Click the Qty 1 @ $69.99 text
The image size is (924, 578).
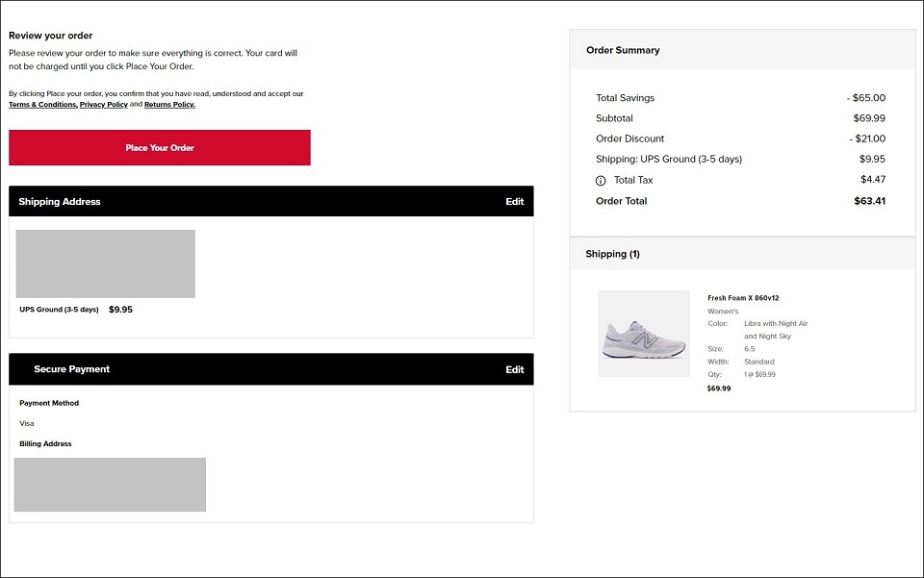coord(759,374)
